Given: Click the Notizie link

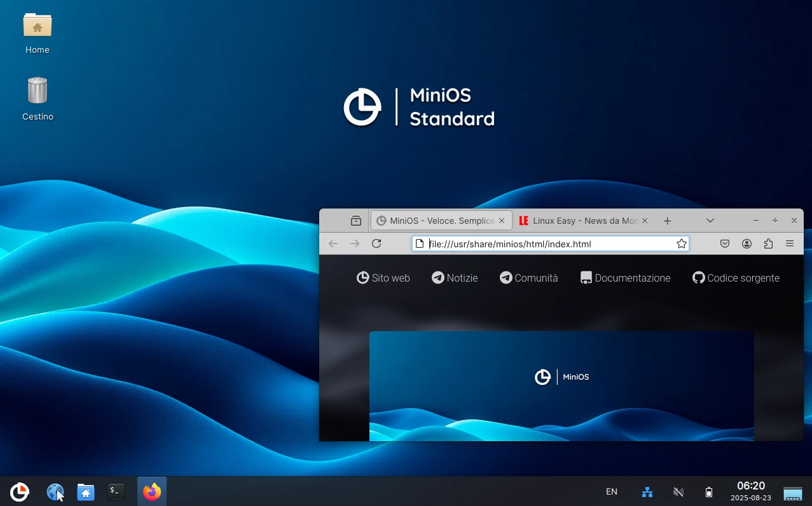Looking at the screenshot, I should [x=455, y=278].
